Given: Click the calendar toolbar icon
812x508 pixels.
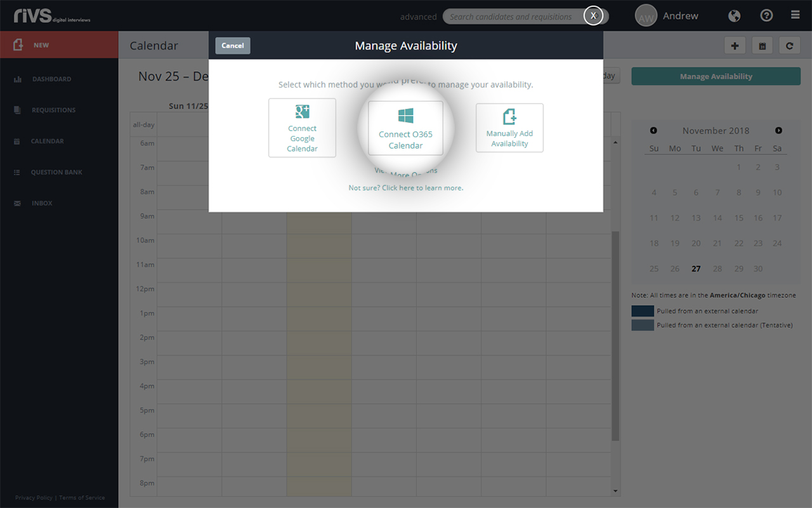Looking at the screenshot, I should pyautogui.click(x=763, y=46).
